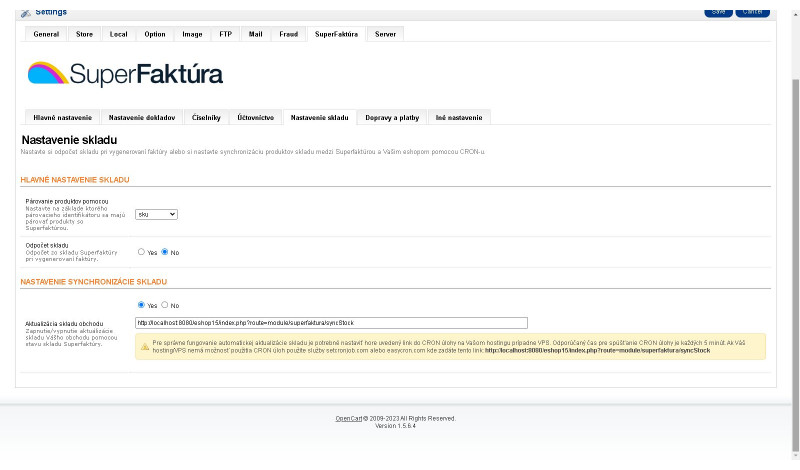800x470 pixels.
Task: Select Yes for Aktualizácia skladu obchodu
Action: tap(141, 305)
